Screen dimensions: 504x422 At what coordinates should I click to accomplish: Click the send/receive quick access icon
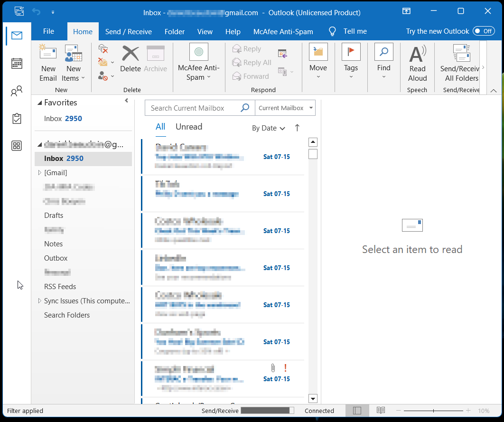tap(19, 11)
